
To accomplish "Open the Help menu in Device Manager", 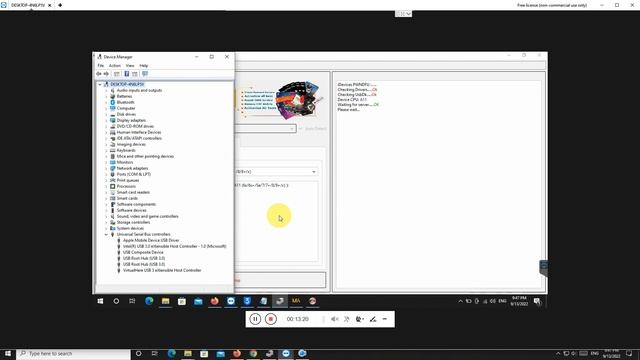I will coord(144,66).
